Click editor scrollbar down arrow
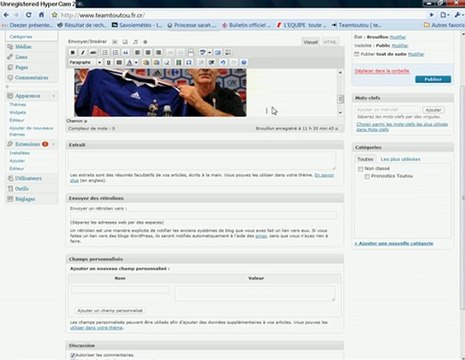This screenshot has width=465, height=360. 340,113
